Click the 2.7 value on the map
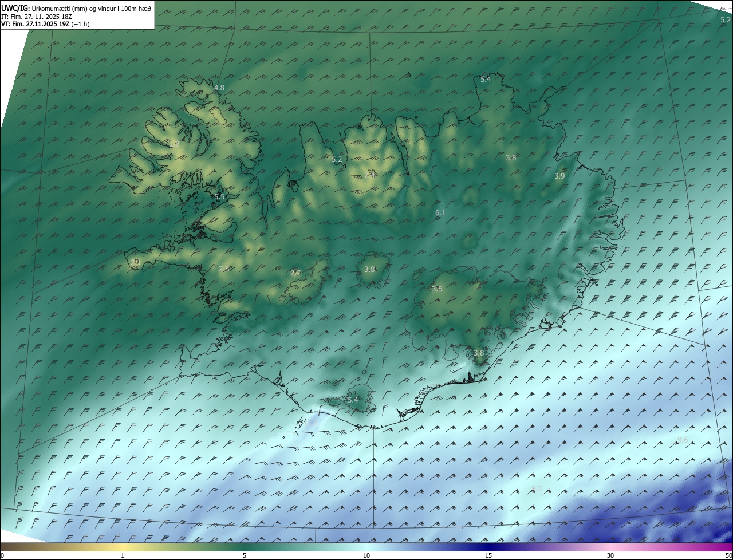 click(295, 273)
